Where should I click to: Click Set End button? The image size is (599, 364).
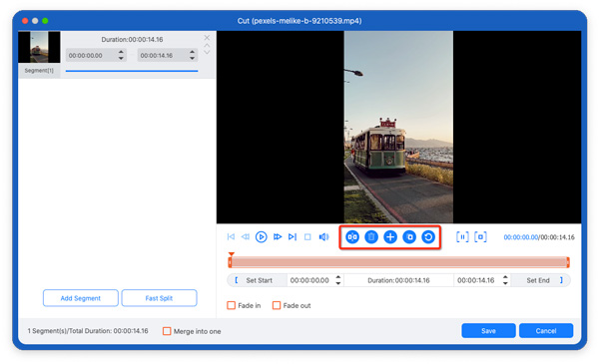540,280
